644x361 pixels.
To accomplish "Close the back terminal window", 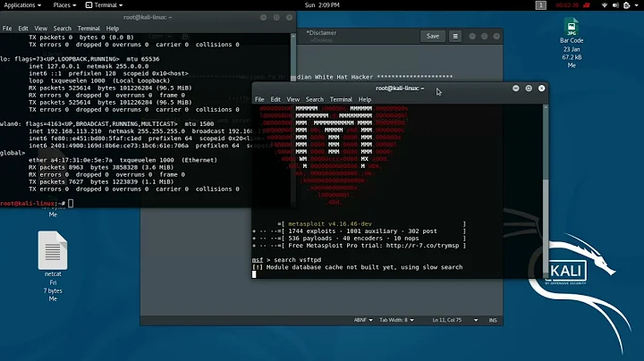I will click(289, 17).
